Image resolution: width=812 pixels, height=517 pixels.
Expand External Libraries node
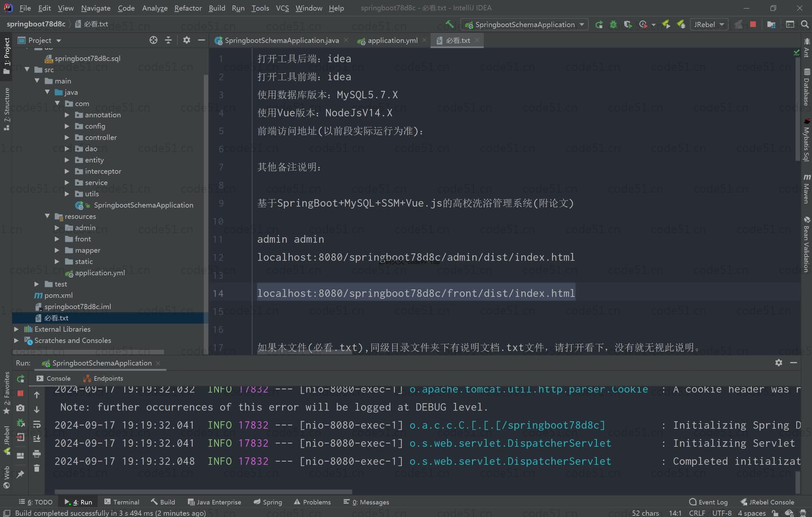(16, 329)
